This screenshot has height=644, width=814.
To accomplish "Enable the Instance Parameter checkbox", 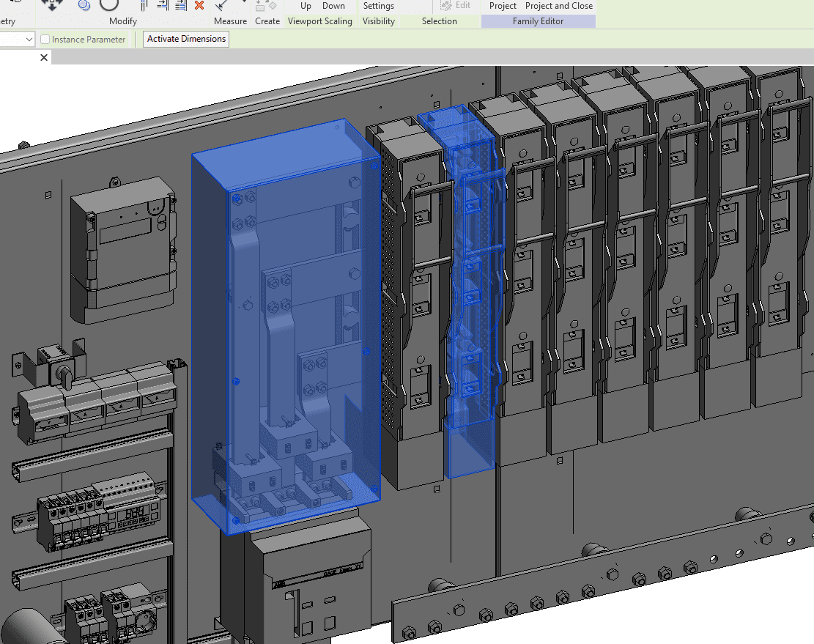I will tap(45, 40).
